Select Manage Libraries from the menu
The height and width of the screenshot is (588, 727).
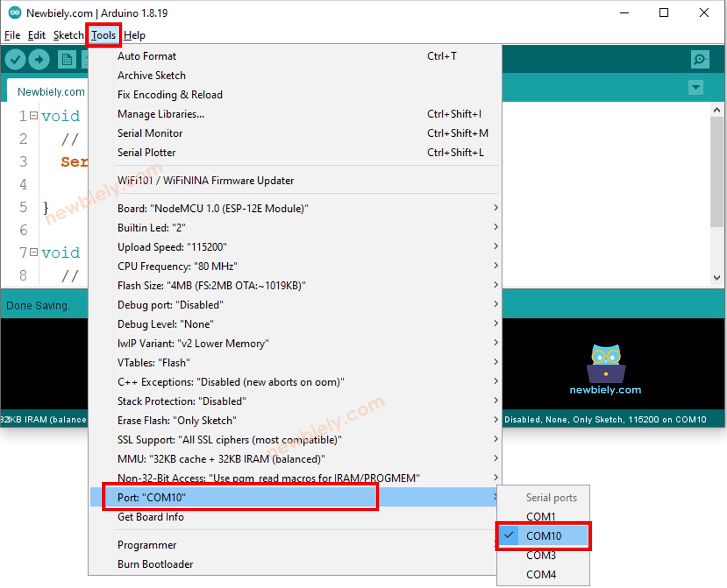pyautogui.click(x=161, y=114)
